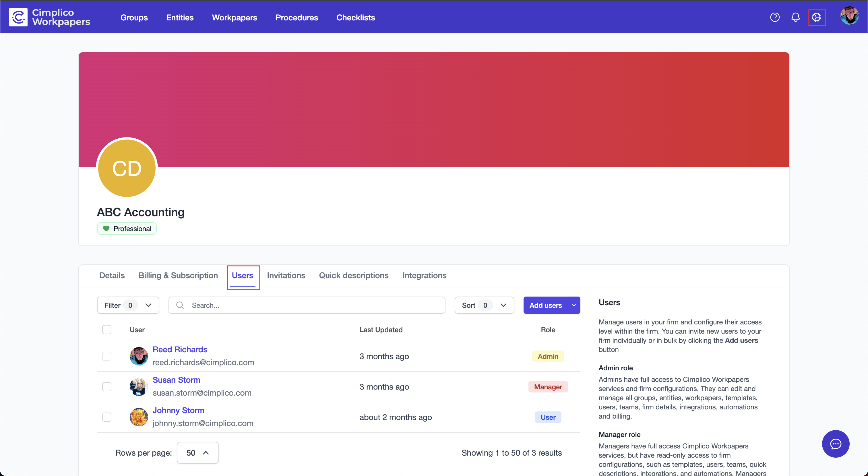Screen dimensions: 868x476
Task: Click the Cimplico Workpapers logo
Action: (x=50, y=17)
